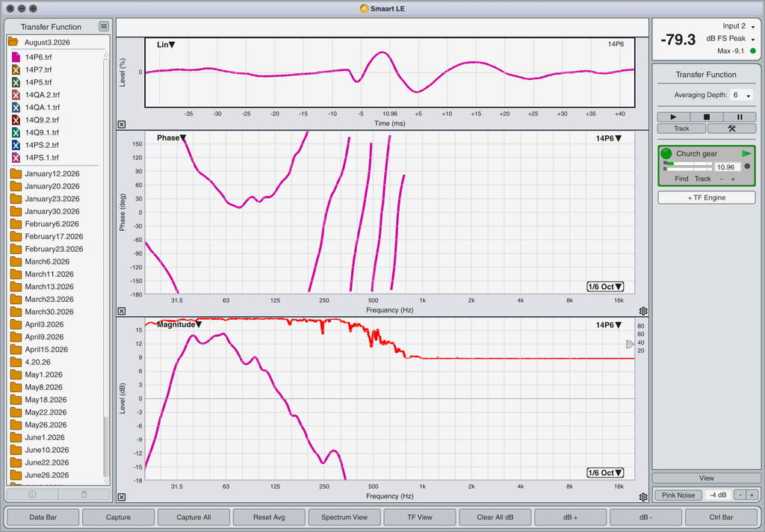Toggle the green Church gear engine indicator

point(666,153)
